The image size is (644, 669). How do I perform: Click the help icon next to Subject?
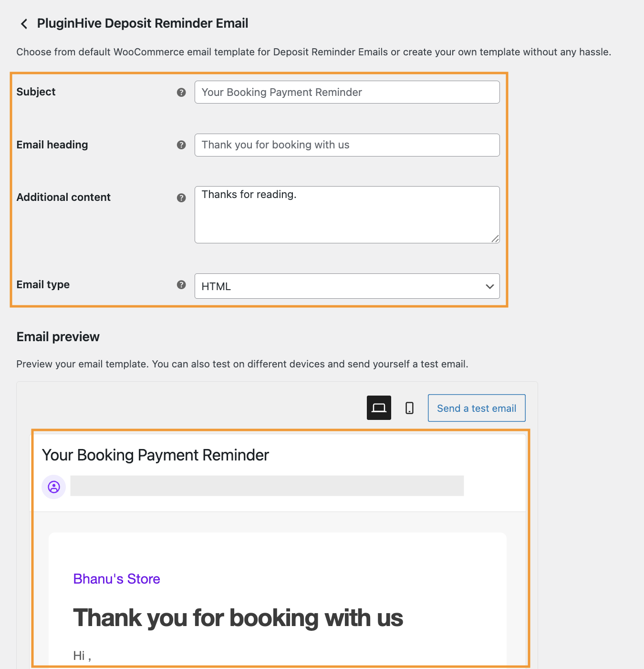click(x=181, y=93)
